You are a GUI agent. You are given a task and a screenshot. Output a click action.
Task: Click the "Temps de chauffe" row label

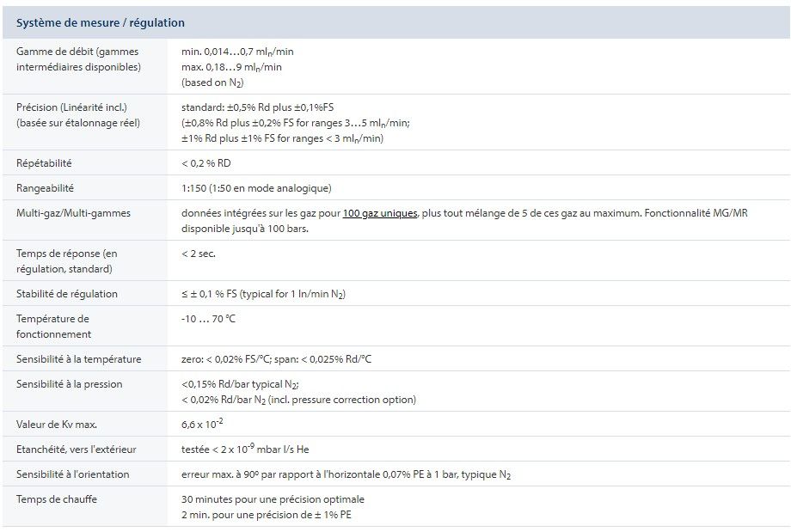57,499
